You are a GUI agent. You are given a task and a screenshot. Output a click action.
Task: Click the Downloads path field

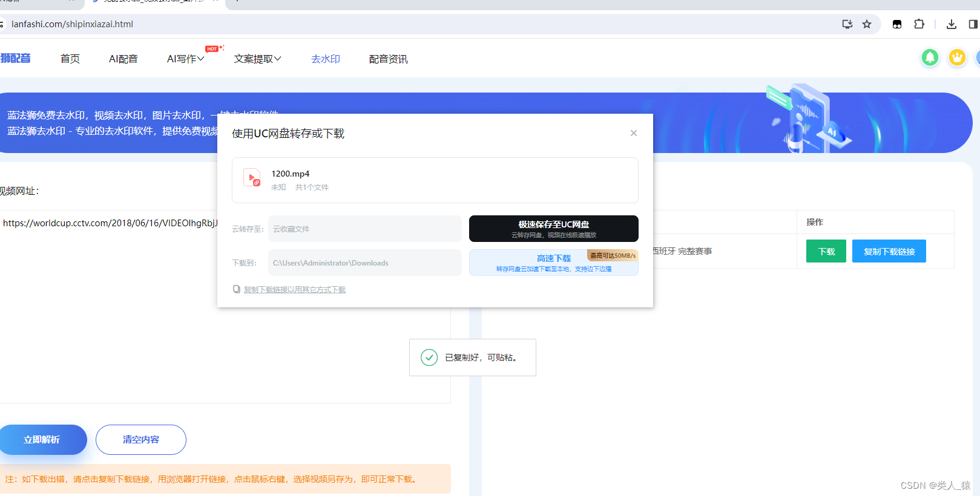(x=364, y=263)
